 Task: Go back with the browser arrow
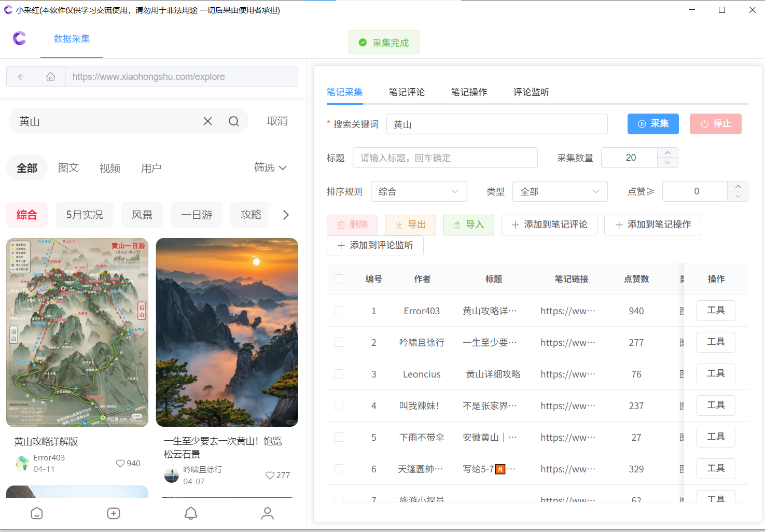[21, 77]
